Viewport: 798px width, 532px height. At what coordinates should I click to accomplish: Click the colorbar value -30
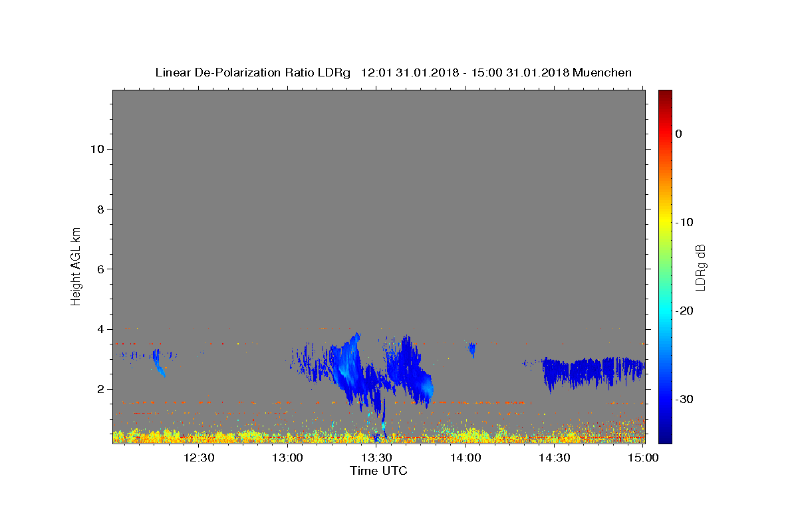[685, 399]
